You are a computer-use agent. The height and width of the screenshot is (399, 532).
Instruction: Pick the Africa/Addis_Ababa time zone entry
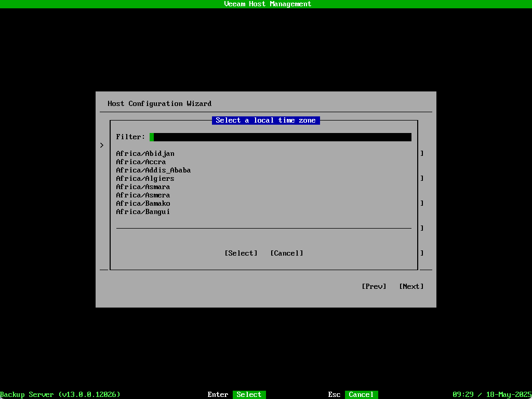(x=153, y=170)
